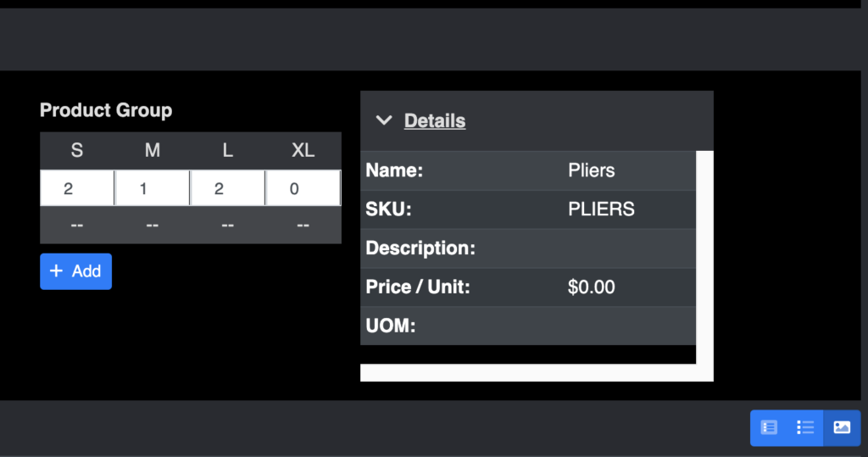Click the empty Description row
This screenshot has width=868, height=457.
(528, 248)
